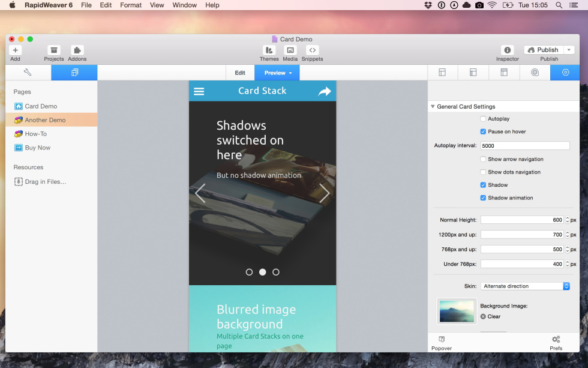Select the fourth circular inspector tab icon
This screenshot has height=368, width=588.
(535, 73)
